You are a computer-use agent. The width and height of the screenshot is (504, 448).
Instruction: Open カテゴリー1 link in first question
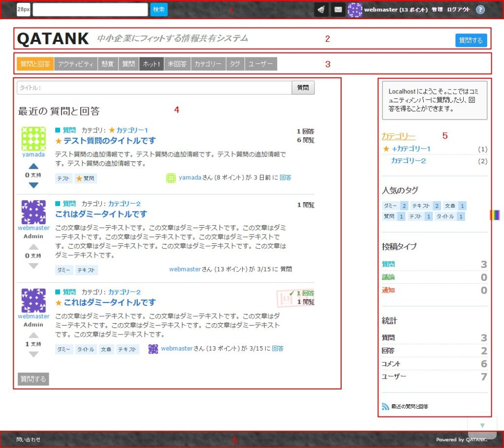click(132, 130)
